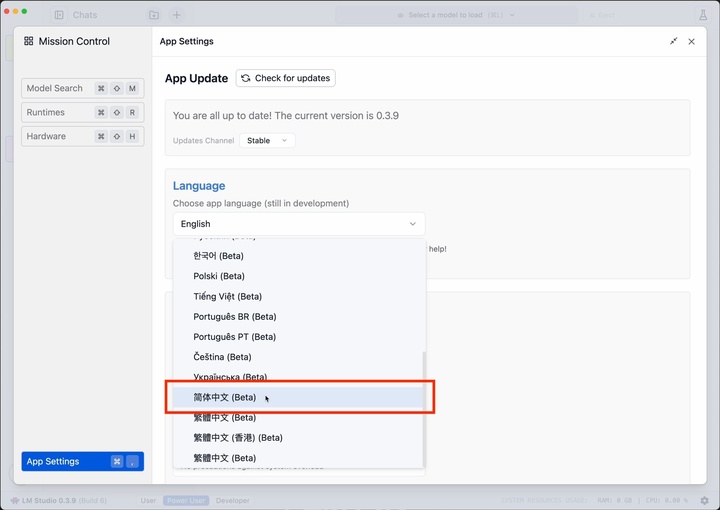
Task: Click the RAM usage readout
Action: pos(614,500)
